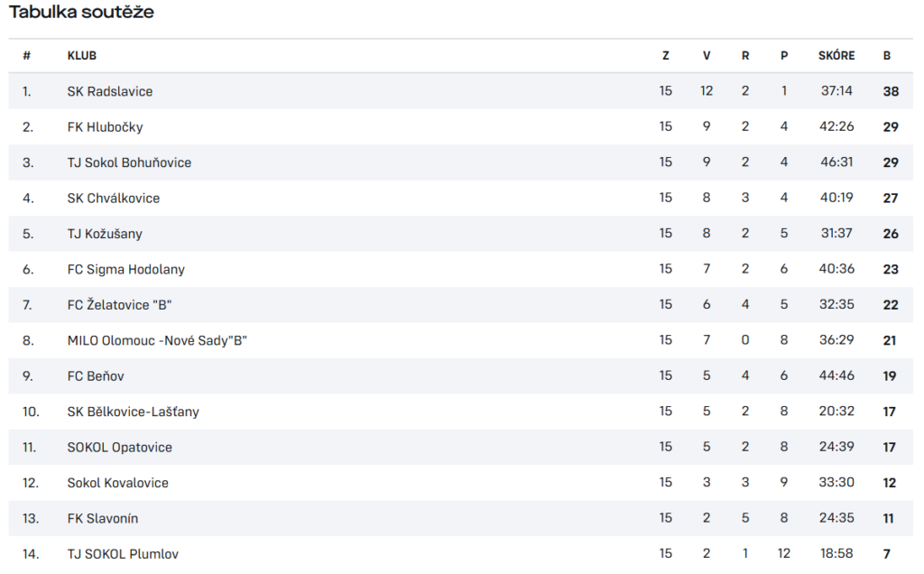Click SK Chválkovice club name
The width and height of the screenshot is (924, 574).
[113, 198]
